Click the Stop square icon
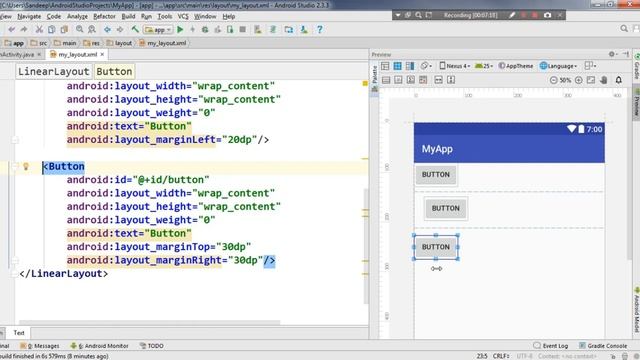Image resolution: width=640 pixels, height=360 pixels. click(x=242, y=29)
